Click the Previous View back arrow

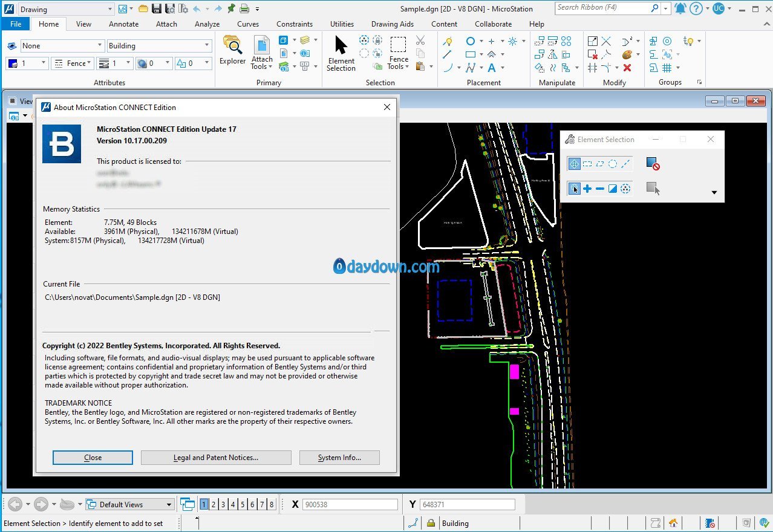[15, 504]
